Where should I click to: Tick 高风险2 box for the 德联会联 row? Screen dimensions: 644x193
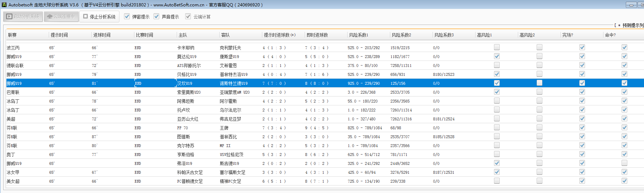point(540,65)
